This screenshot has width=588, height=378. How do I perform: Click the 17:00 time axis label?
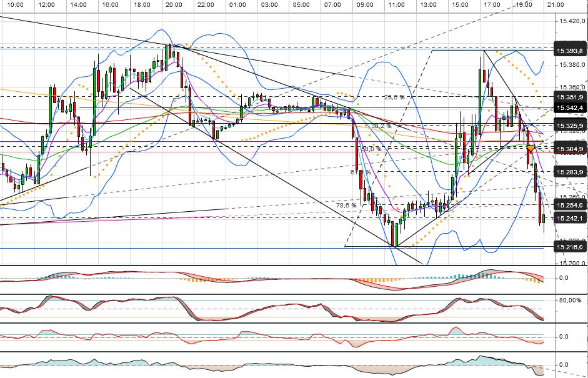(x=492, y=5)
